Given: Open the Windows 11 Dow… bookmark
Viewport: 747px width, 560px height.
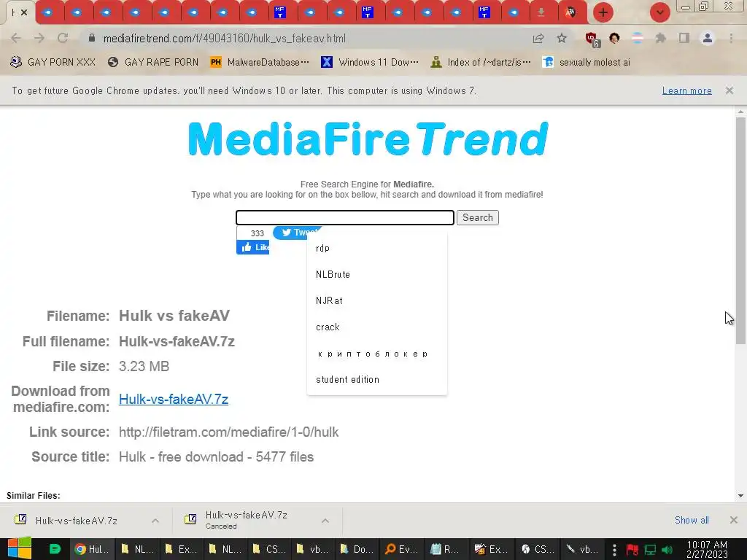Looking at the screenshot, I should (370, 63).
